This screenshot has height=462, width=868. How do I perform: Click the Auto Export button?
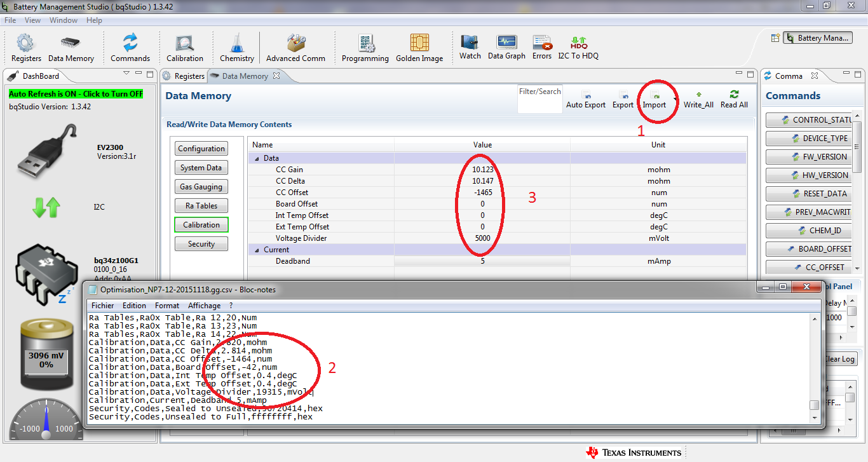coord(586,100)
